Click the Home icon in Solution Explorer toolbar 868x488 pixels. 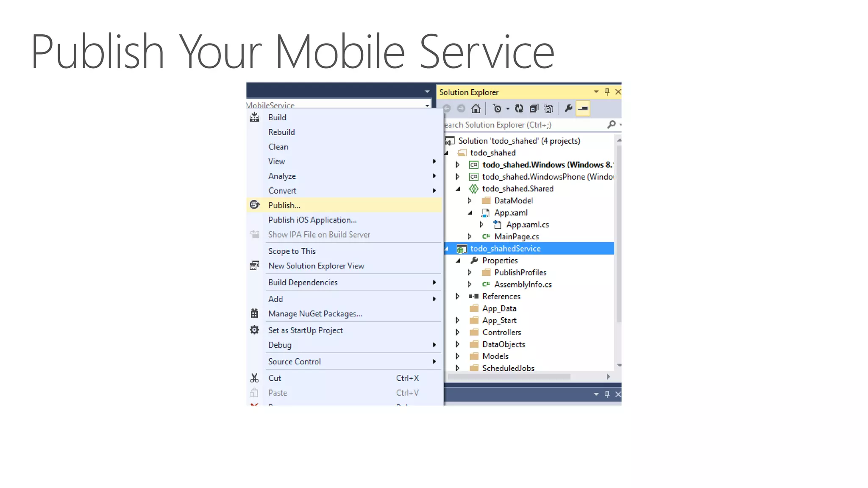pyautogui.click(x=476, y=109)
